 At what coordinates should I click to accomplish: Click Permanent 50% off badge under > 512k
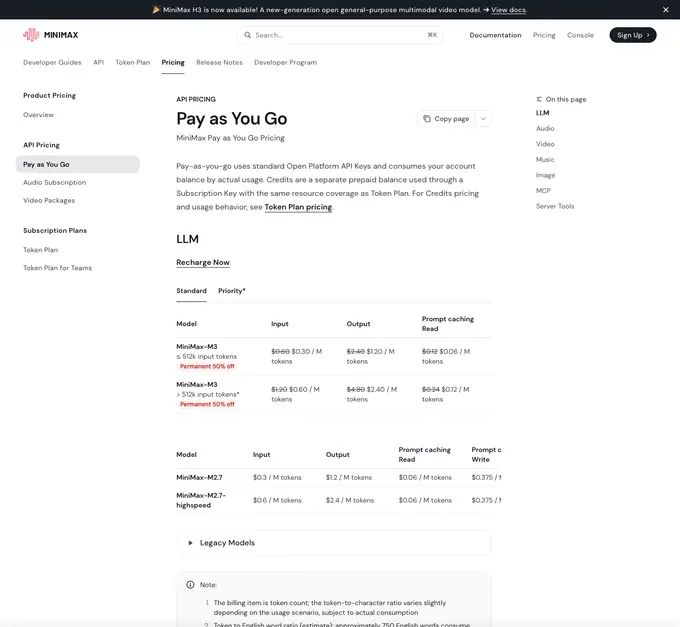tap(207, 404)
